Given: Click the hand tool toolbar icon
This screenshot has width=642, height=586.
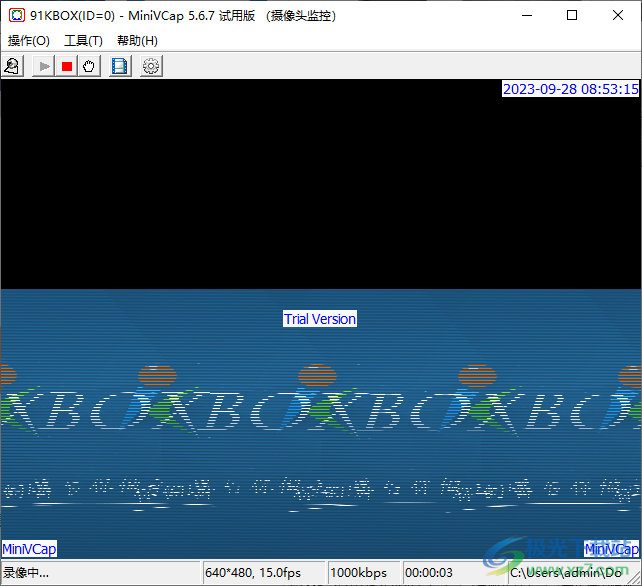Looking at the screenshot, I should tap(89, 66).
